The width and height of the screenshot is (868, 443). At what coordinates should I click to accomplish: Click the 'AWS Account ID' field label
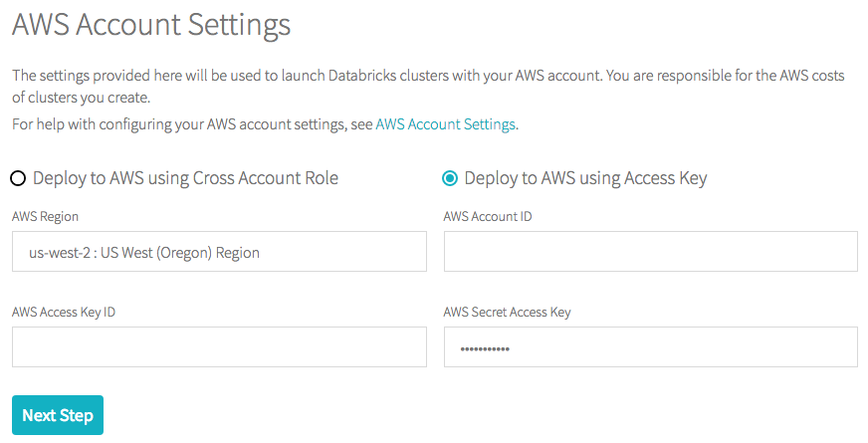(487, 217)
